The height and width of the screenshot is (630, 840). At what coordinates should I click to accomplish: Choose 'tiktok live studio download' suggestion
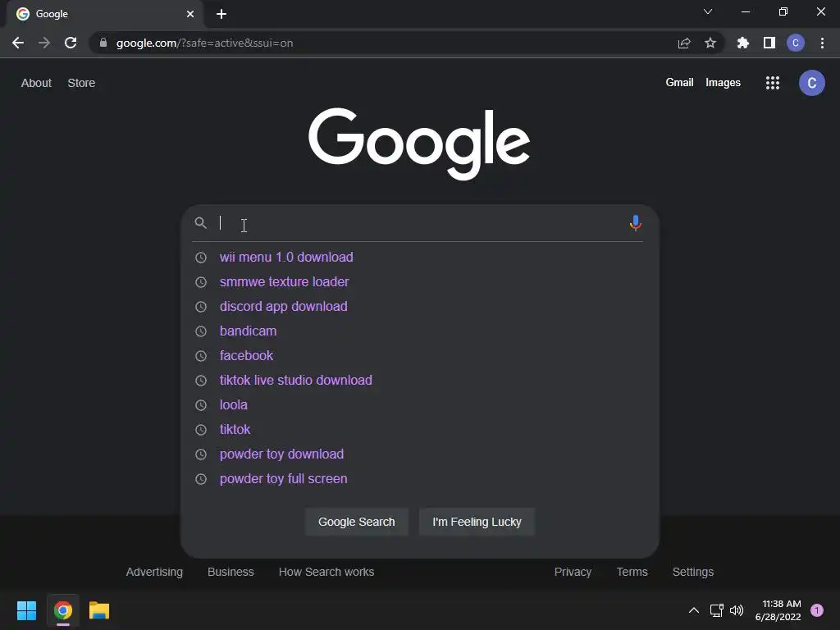pyautogui.click(x=295, y=381)
